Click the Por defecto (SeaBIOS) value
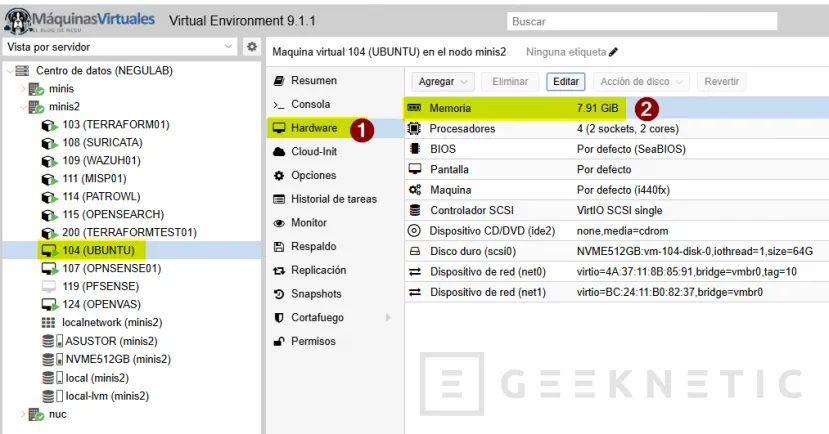This screenshot has height=434, width=829. tap(631, 149)
